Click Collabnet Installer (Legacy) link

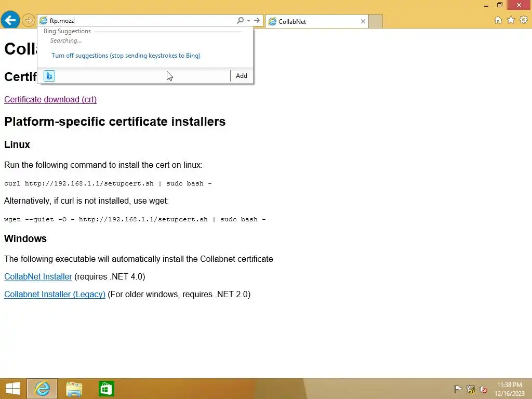click(55, 294)
